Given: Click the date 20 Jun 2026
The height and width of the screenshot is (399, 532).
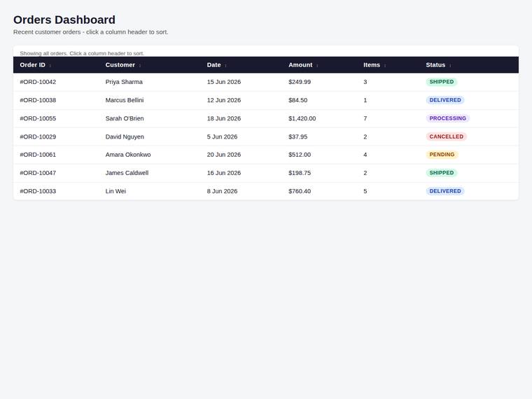Looking at the screenshot, I should click(x=224, y=155).
